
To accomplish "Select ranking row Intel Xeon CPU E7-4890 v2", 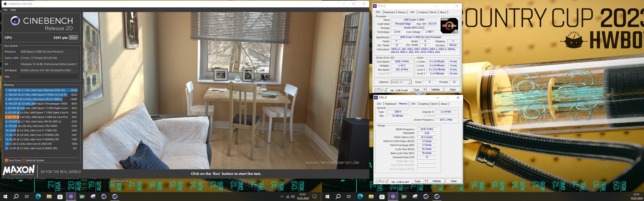I will point(41,99).
